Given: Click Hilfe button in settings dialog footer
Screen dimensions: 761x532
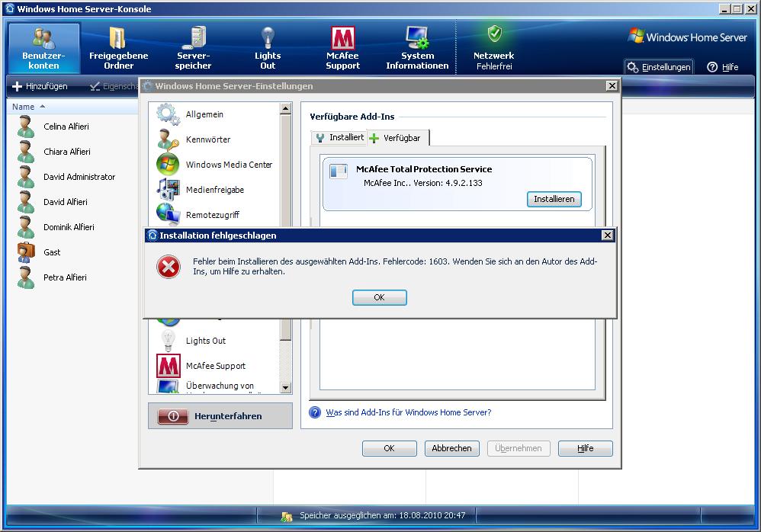Looking at the screenshot, I should (x=586, y=448).
